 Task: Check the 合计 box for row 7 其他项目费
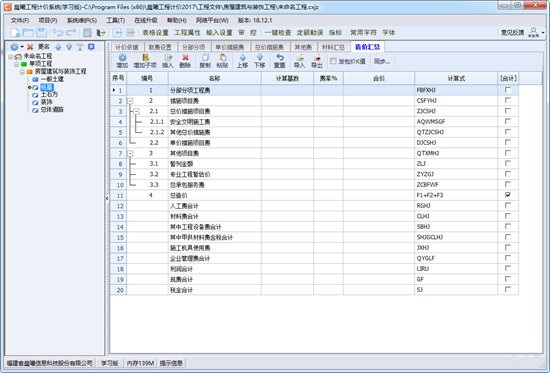[507, 153]
